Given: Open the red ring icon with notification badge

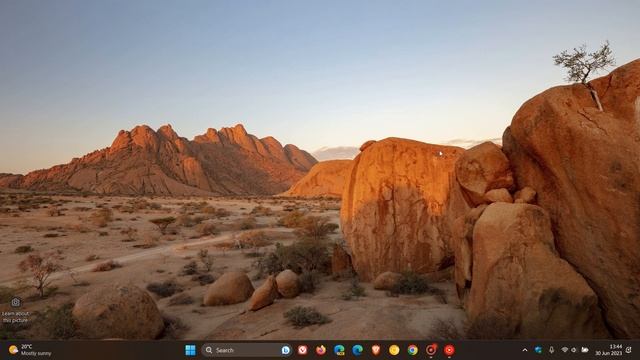Looking at the screenshot, I should [x=431, y=350].
